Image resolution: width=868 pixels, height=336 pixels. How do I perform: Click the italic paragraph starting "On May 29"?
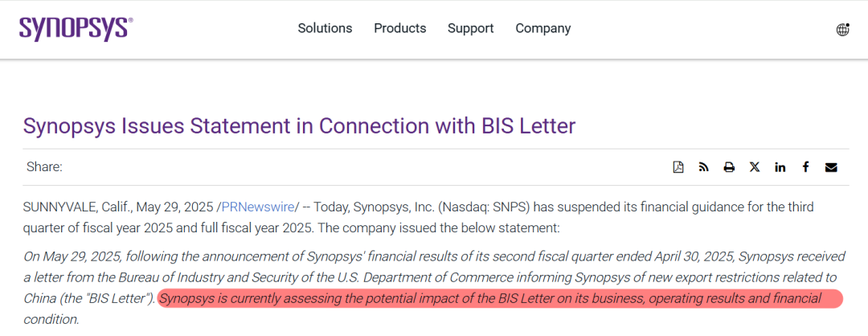pyautogui.click(x=435, y=288)
